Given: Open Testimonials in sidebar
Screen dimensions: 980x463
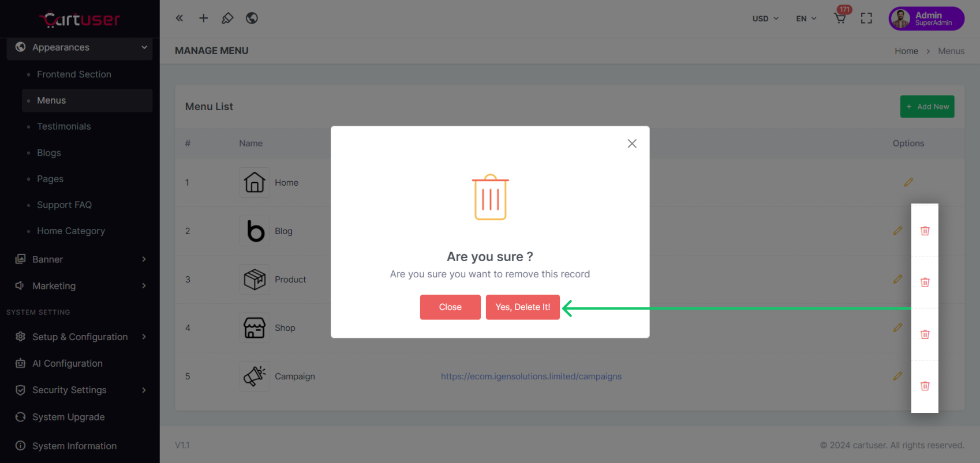Looking at the screenshot, I should coord(64,126).
